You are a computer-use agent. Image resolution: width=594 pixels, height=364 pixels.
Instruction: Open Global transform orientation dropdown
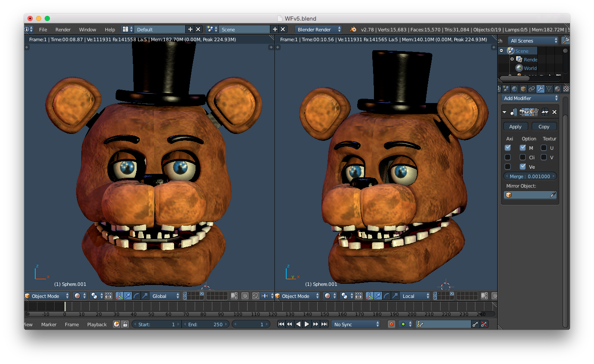point(165,296)
